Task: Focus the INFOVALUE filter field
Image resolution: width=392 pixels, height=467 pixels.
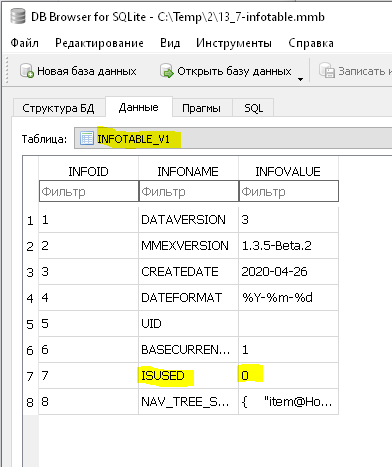Action: tap(289, 191)
